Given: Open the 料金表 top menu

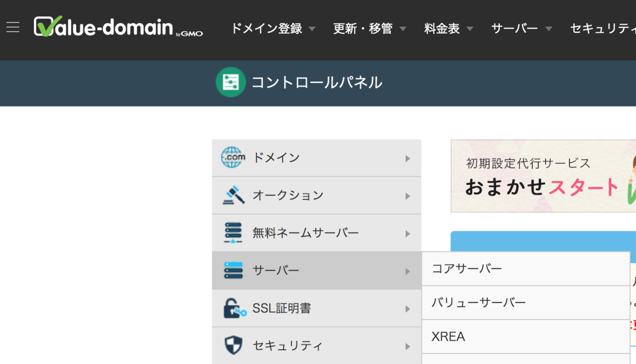Looking at the screenshot, I should point(442,29).
